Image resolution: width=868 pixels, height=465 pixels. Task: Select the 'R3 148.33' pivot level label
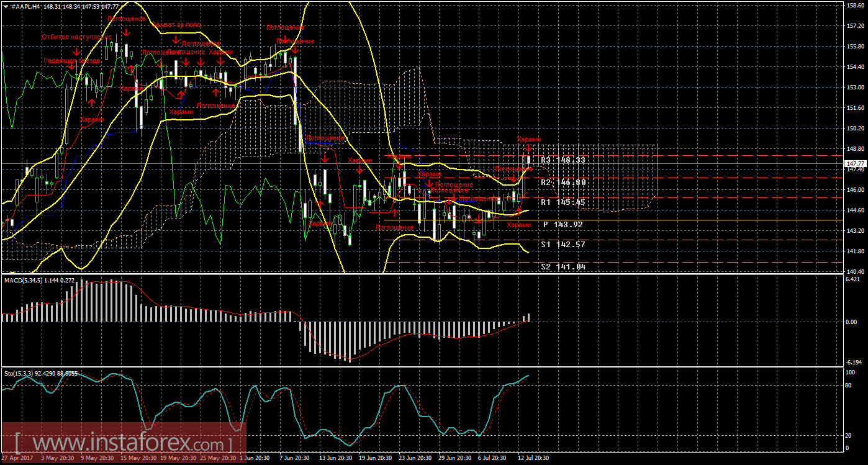tap(563, 160)
